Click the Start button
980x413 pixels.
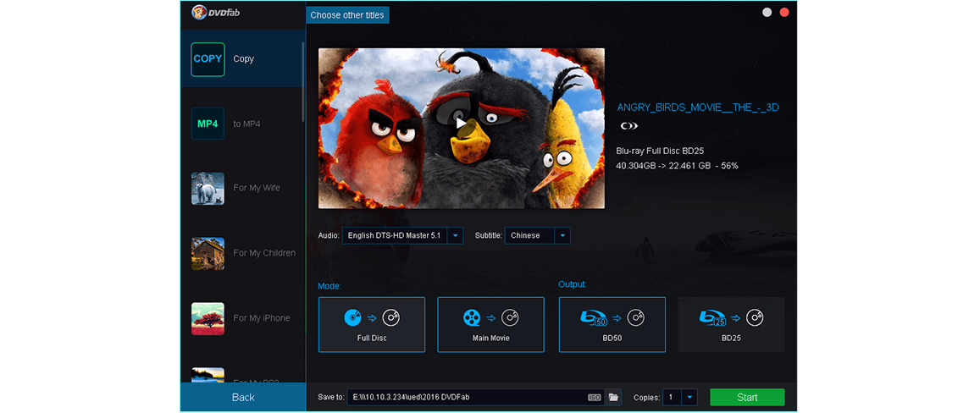[x=747, y=398]
